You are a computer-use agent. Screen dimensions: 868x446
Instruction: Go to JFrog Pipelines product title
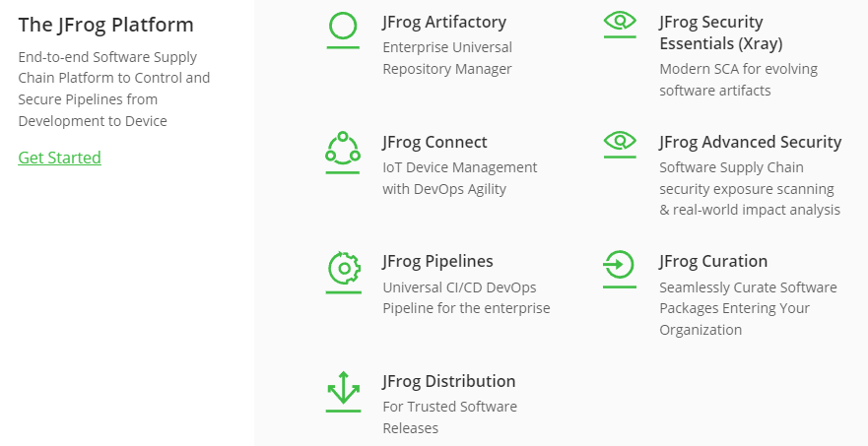tap(437, 262)
